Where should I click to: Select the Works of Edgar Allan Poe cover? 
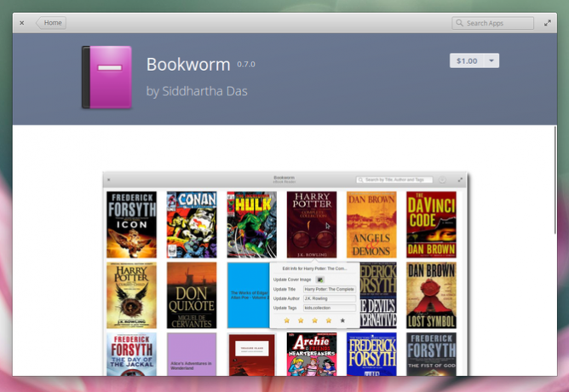tap(248, 295)
